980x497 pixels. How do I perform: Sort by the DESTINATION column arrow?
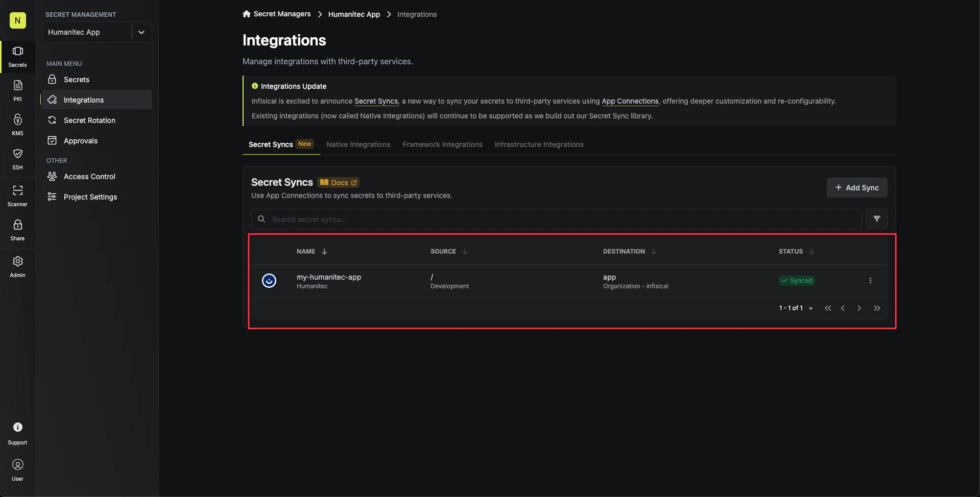(654, 252)
